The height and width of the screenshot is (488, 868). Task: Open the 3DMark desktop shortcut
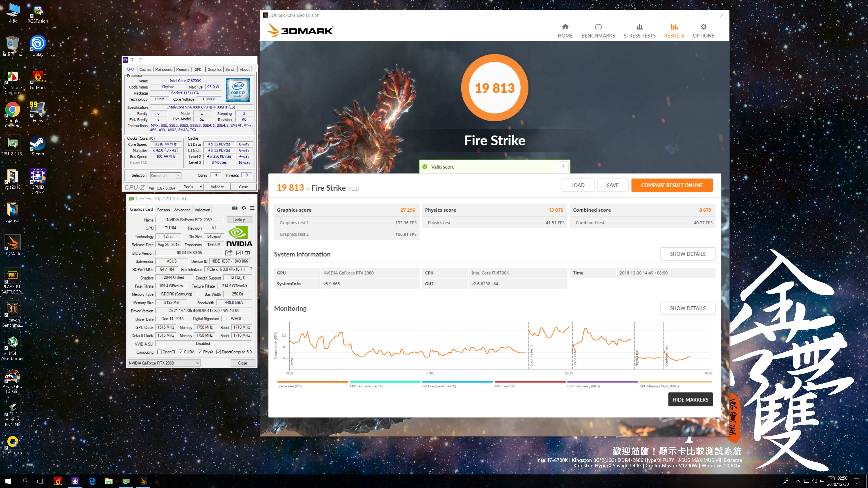tap(12, 245)
